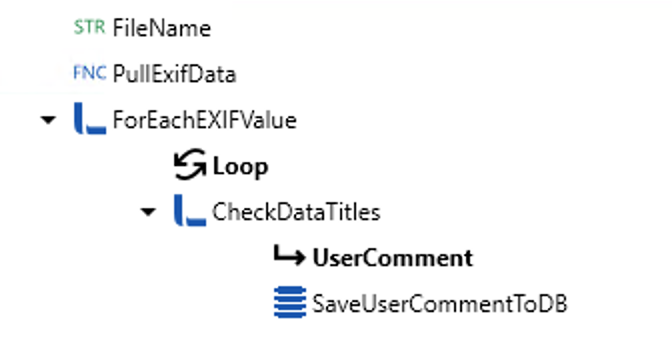
Task: Click the ForEachEXIFValue blue block icon
Action: click(90, 118)
